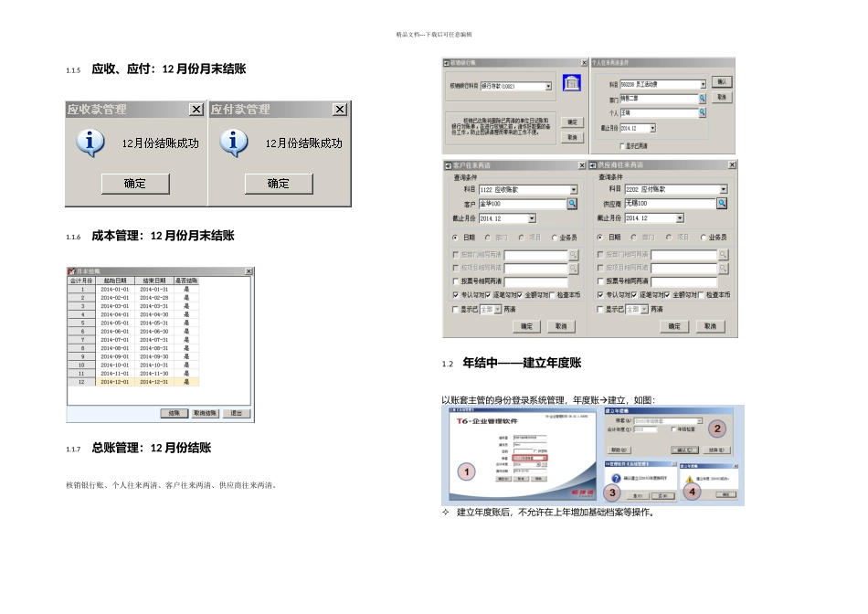Open 科目 dropdown in 个人往来两清条件 dialog
868x614 pixels.
click(x=703, y=85)
